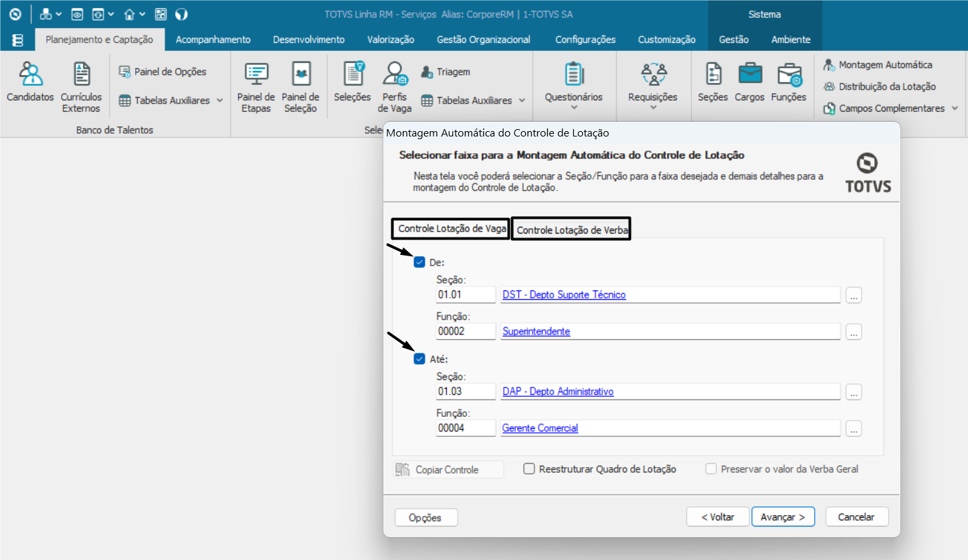The width and height of the screenshot is (968, 560).
Task: Click Cancelar button
Action: [856, 517]
